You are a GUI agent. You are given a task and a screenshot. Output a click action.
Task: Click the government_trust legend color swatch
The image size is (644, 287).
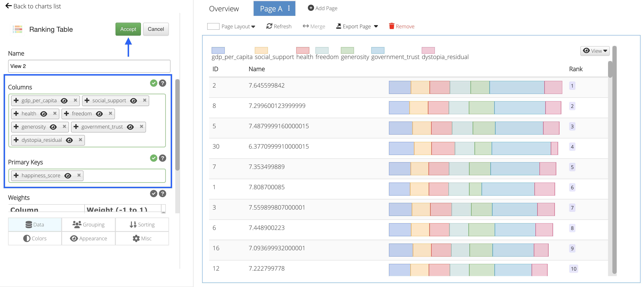click(x=377, y=50)
